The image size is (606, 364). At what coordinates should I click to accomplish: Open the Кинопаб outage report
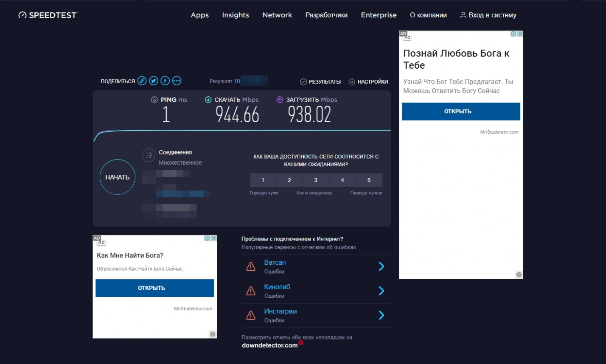277,287
